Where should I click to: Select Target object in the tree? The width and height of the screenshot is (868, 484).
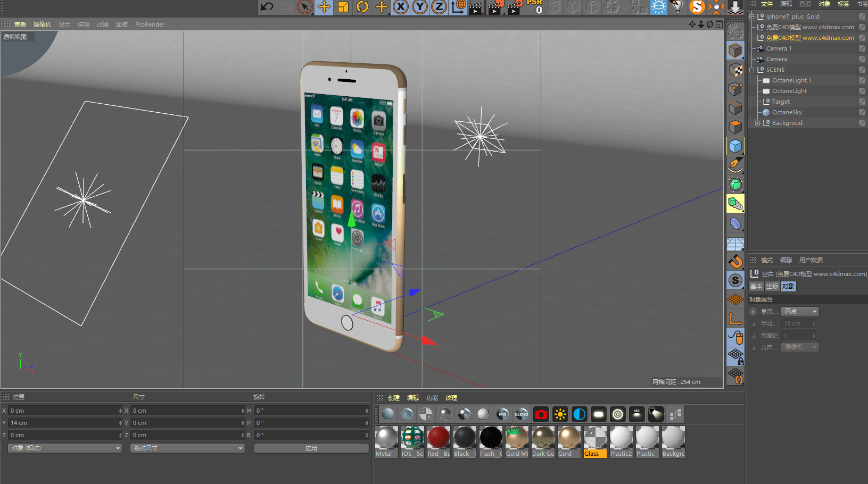click(x=781, y=102)
